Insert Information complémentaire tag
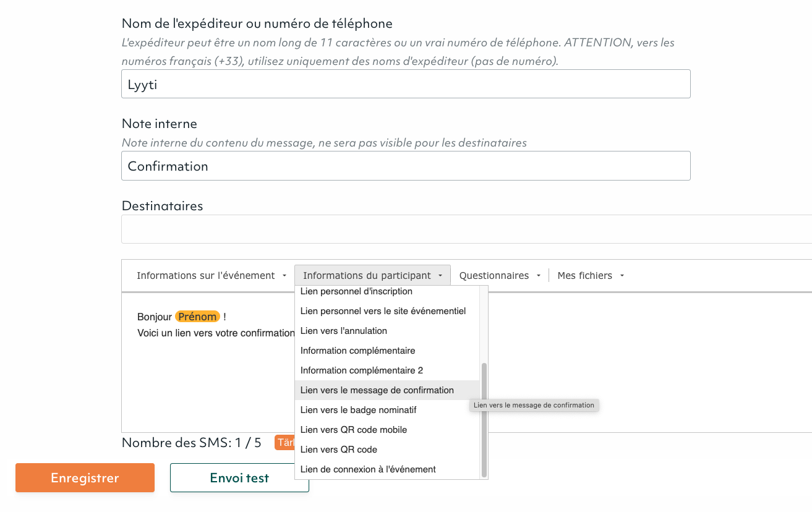The width and height of the screenshot is (812, 512). (x=357, y=351)
